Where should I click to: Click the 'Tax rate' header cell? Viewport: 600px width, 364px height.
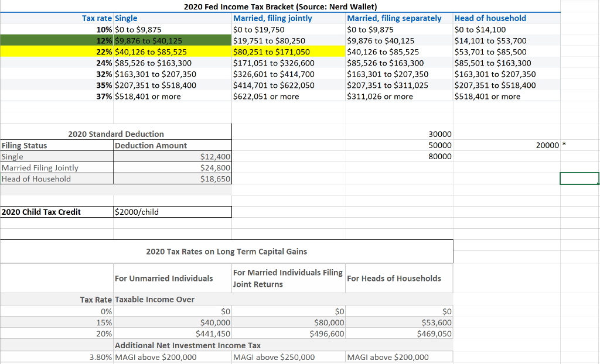click(57, 18)
